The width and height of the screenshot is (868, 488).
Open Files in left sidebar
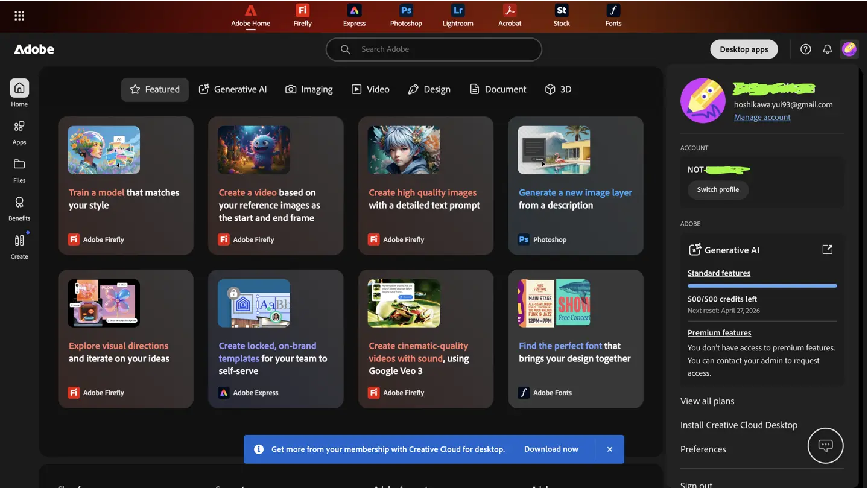pos(19,171)
